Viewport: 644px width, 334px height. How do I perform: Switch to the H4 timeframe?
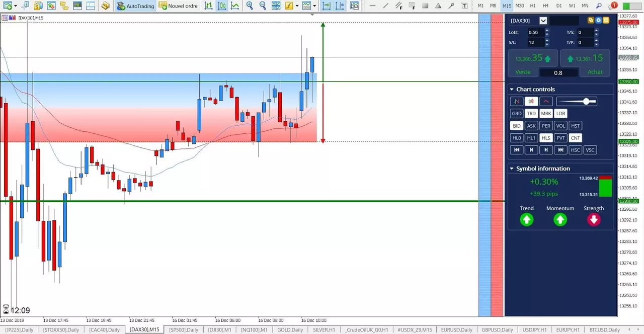click(x=546, y=6)
